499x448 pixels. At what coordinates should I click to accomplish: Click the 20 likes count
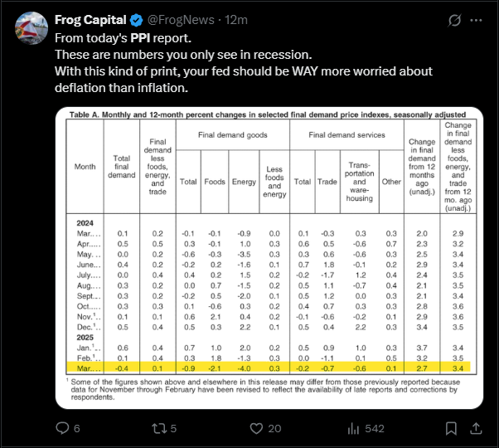[274, 429]
